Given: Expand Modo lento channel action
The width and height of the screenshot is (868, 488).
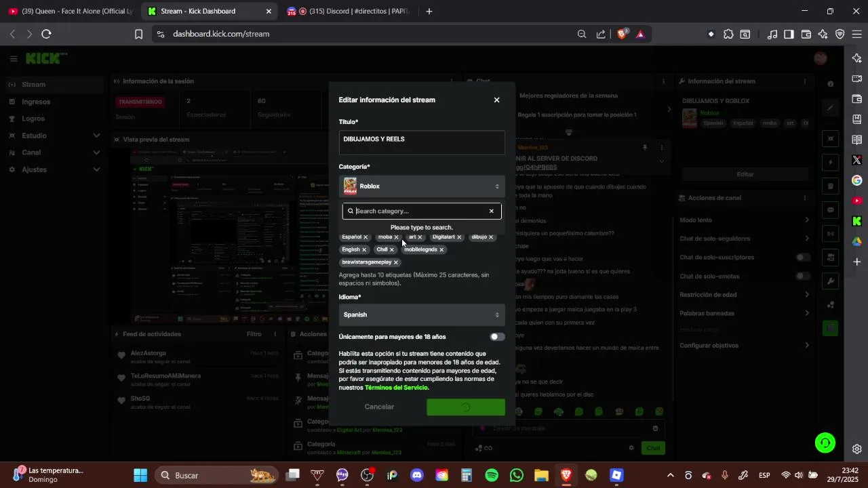Looking at the screenshot, I should pyautogui.click(x=745, y=220).
